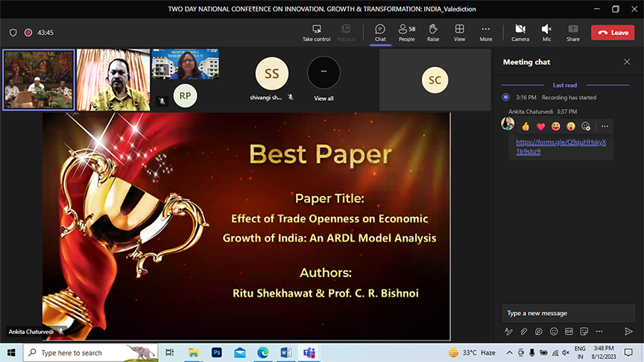Click Take control in meeting toolbar
Viewport: 644px width, 362px height.
coord(316,32)
